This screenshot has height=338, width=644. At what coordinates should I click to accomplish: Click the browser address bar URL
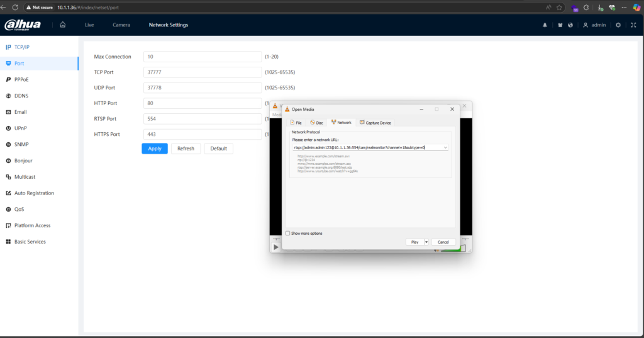tap(88, 8)
